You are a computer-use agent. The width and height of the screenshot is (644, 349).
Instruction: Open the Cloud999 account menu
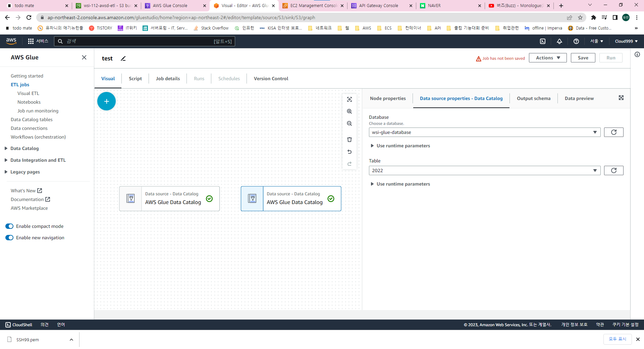coord(626,41)
